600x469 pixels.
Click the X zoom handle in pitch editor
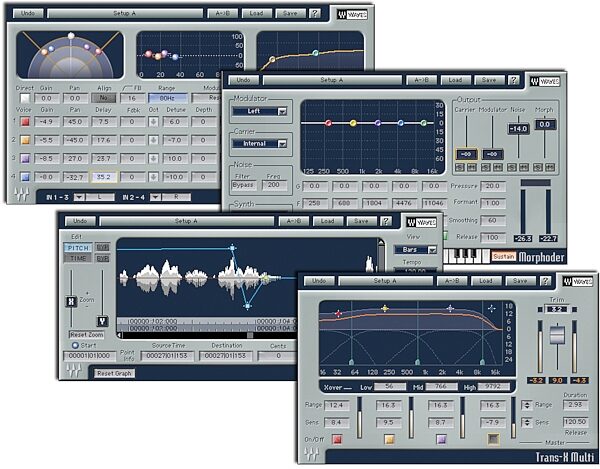(x=71, y=301)
